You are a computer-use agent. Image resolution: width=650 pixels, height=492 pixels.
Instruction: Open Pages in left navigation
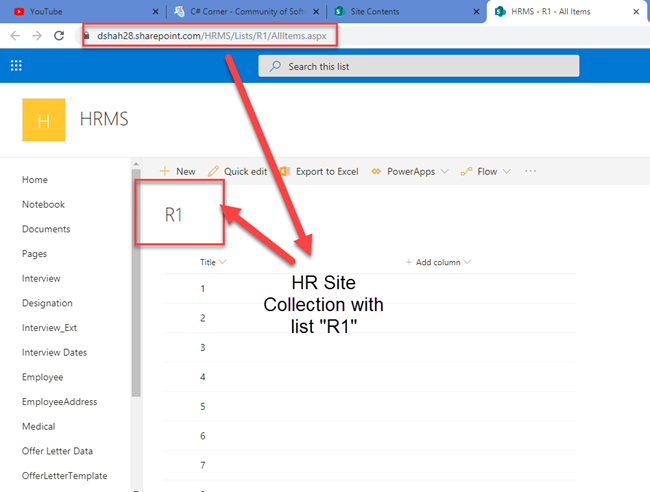[34, 254]
